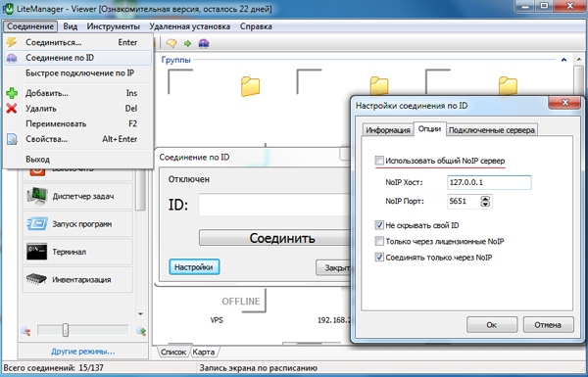The height and width of the screenshot is (377, 588).
Task: Open the Вид menu
Action: tap(71, 26)
